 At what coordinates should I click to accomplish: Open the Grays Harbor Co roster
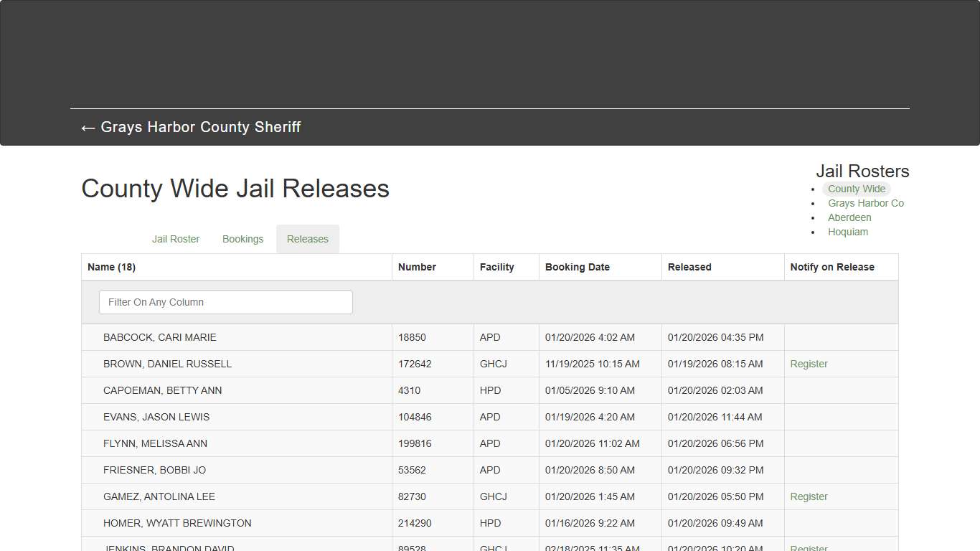tap(866, 203)
